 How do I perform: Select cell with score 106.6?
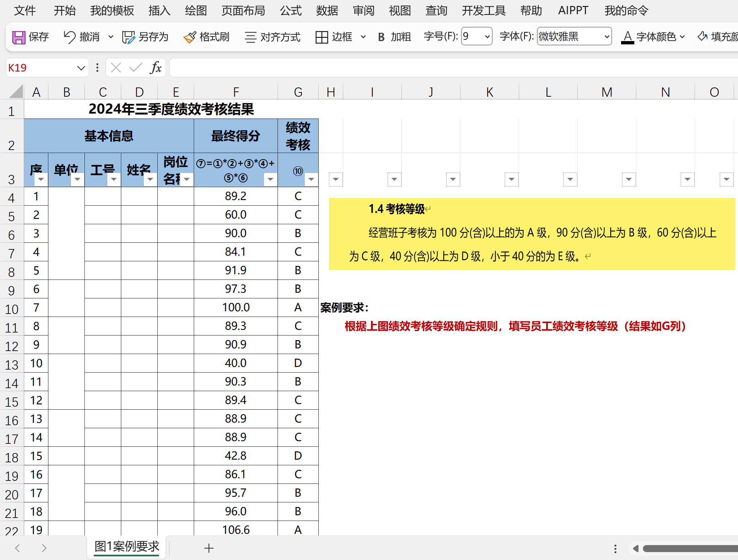click(x=236, y=529)
